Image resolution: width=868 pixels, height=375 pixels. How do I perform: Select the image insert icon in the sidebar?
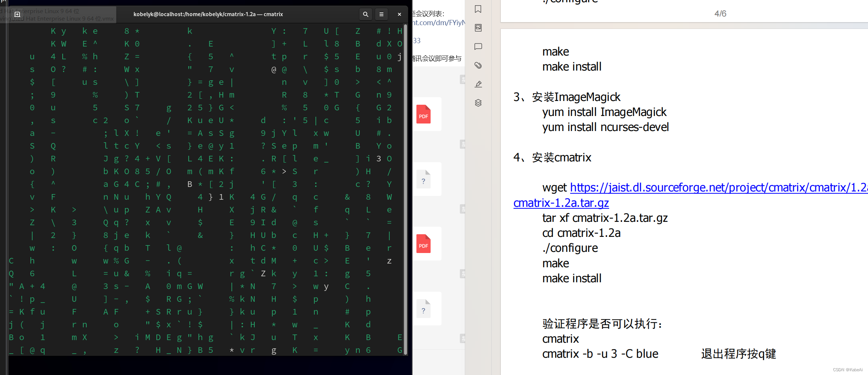[x=478, y=27]
